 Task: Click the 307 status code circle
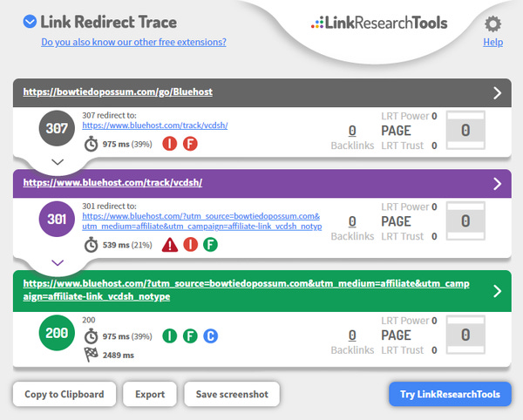57,128
